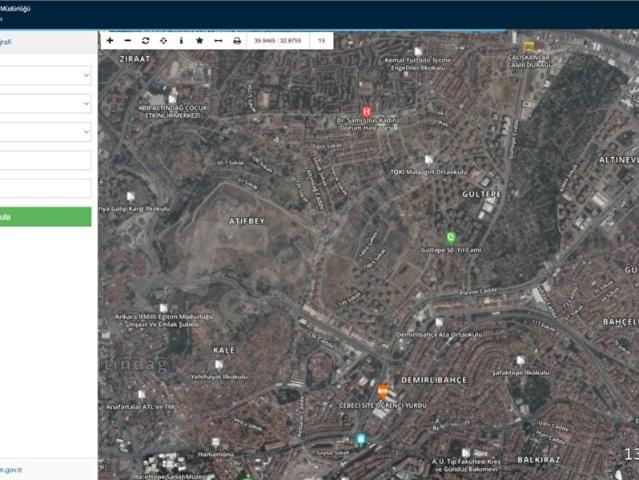The width and height of the screenshot is (639, 480).
Task: Click the ZIRAAT neighborhood label
Action: coord(135,59)
